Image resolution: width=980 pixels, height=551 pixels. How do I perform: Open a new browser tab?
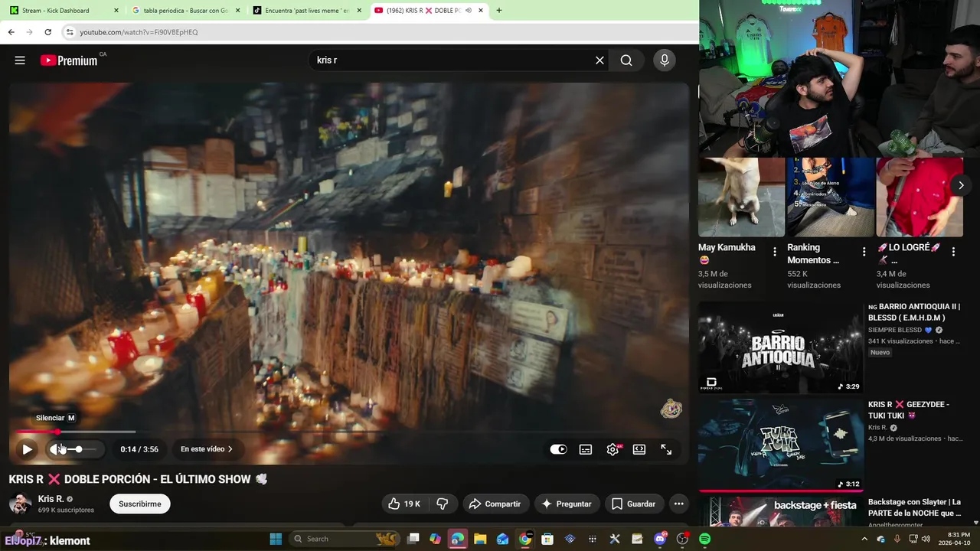499,11
